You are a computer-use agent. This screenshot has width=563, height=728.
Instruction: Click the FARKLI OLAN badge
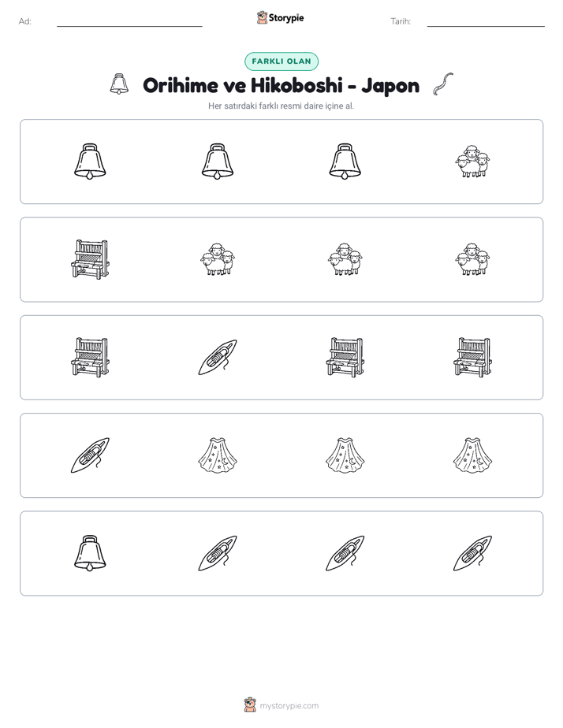(x=281, y=61)
